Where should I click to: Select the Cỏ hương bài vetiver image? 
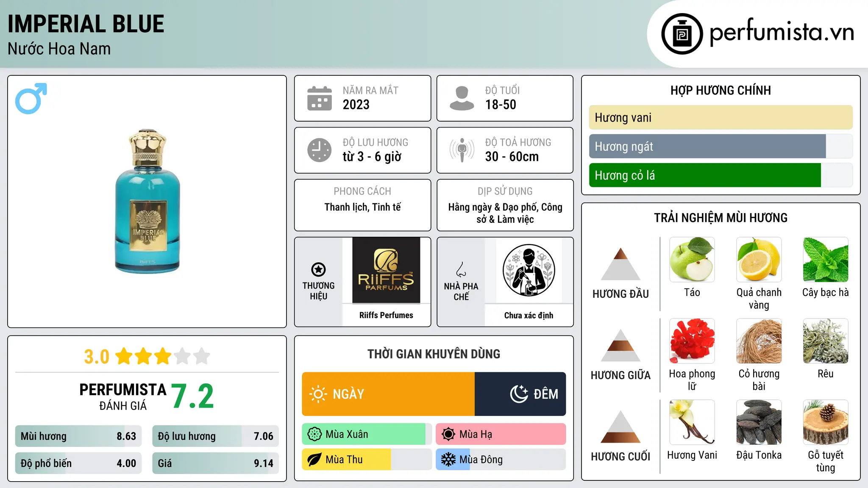click(759, 341)
